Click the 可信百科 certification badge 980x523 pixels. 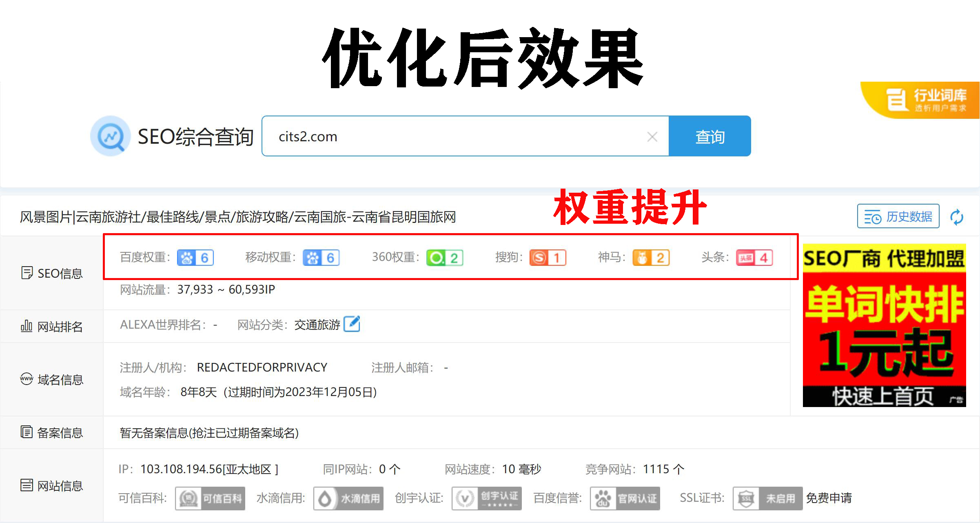tap(210, 498)
